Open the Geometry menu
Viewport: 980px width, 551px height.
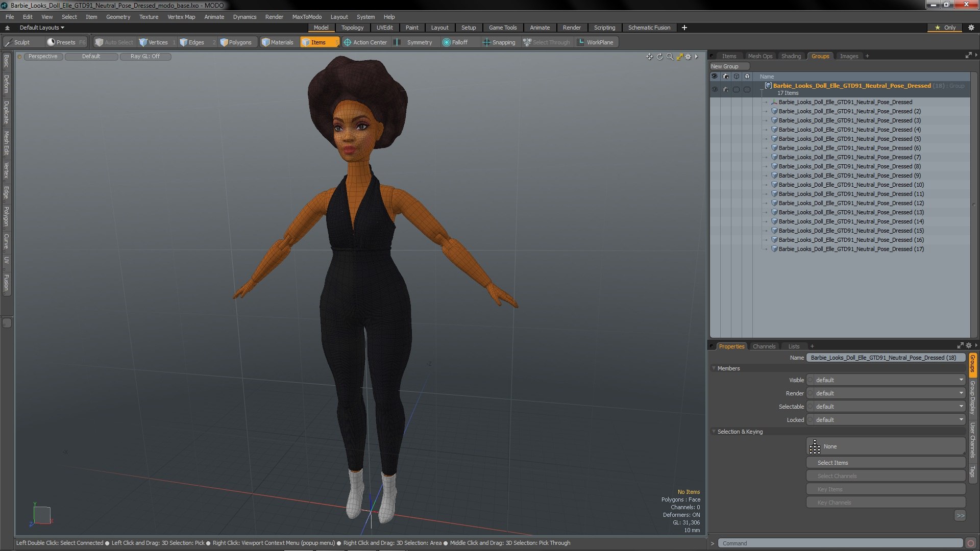point(118,17)
